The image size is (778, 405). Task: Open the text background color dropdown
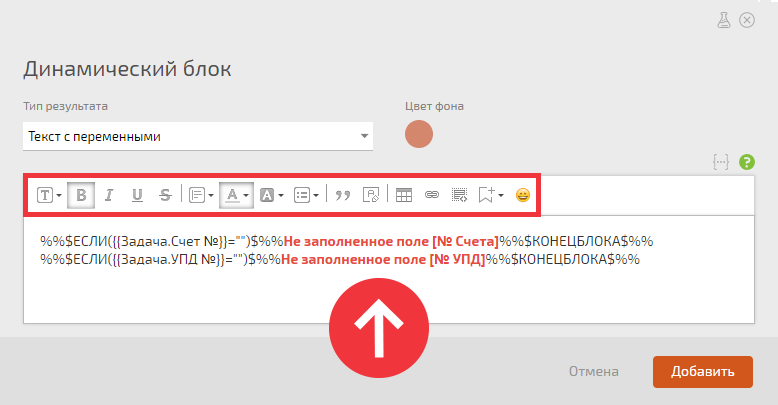tap(271, 195)
